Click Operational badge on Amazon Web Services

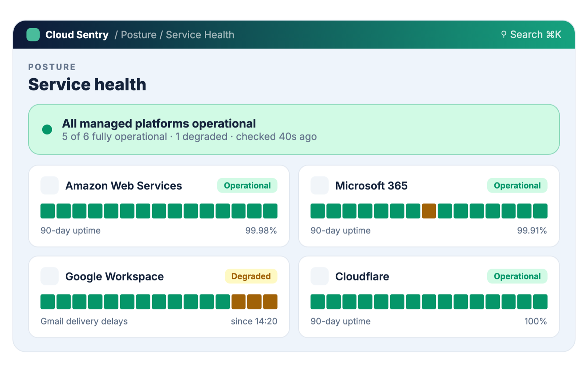coord(247,186)
